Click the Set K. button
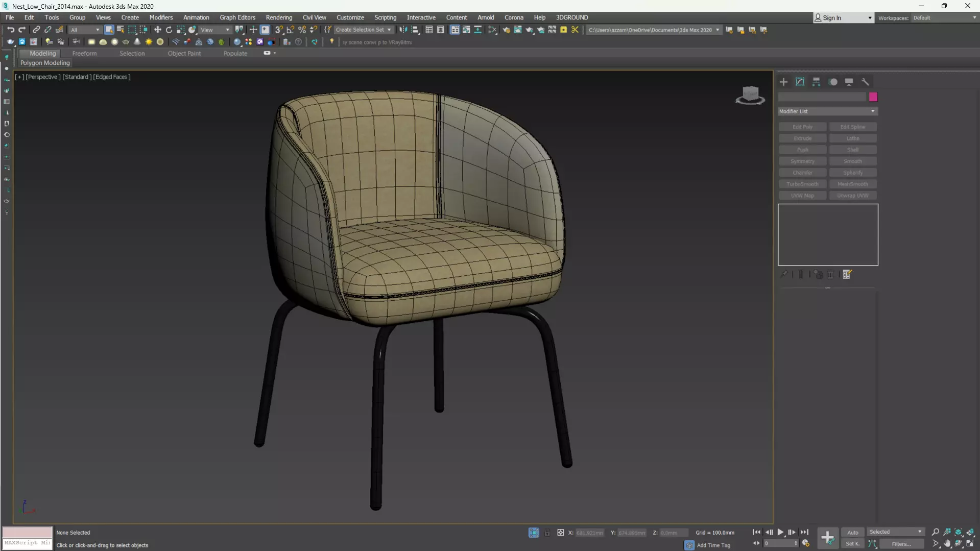 click(x=853, y=544)
